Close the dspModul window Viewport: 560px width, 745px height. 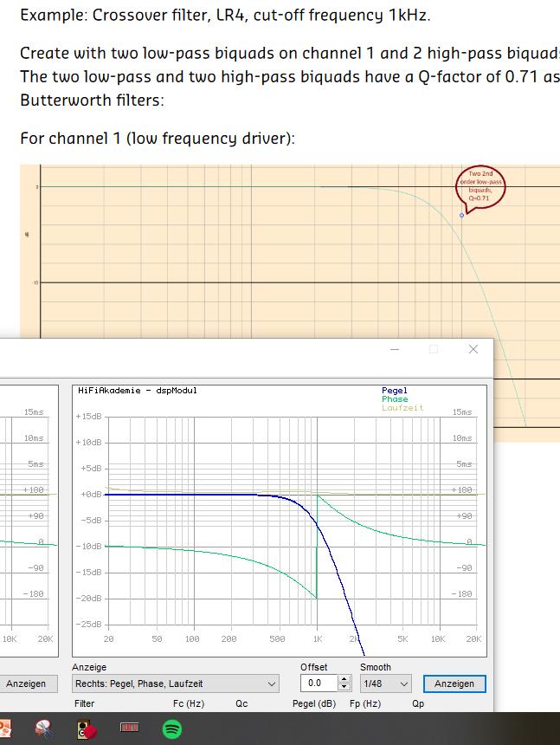473,349
